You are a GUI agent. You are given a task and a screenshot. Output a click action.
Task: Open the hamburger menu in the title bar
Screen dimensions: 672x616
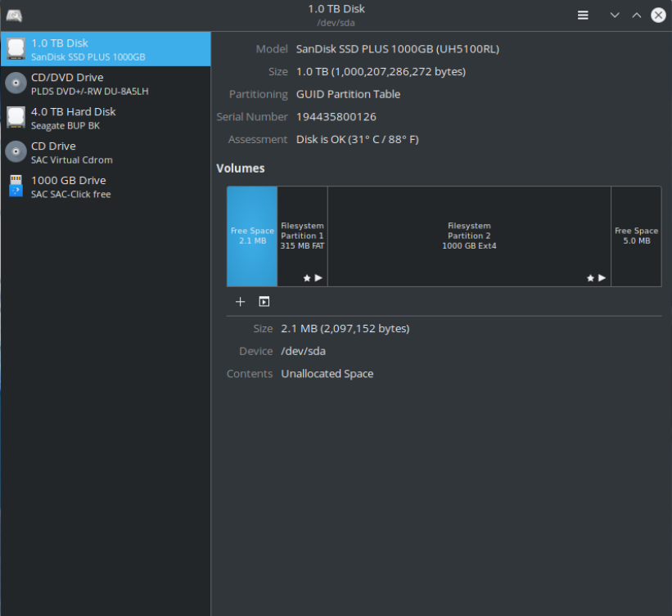coord(583,16)
